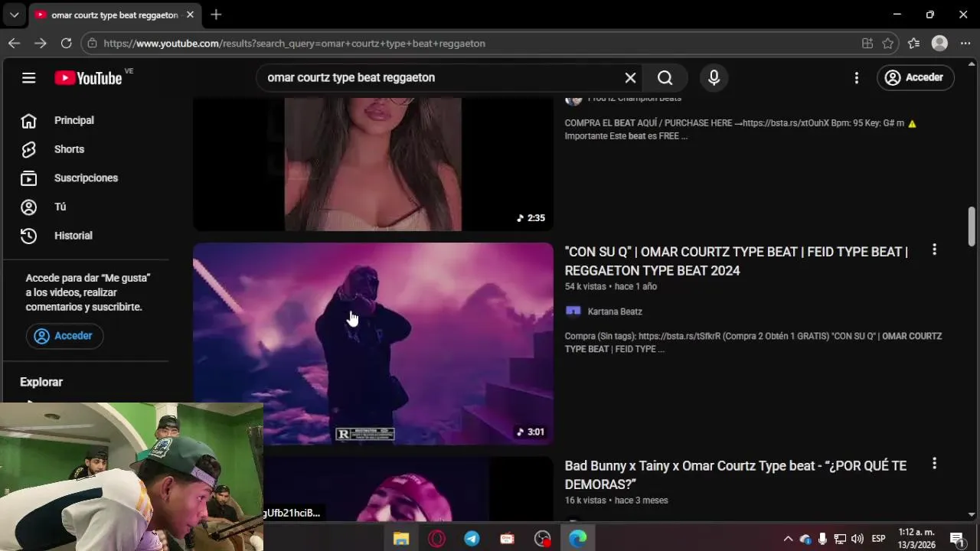The image size is (980, 551).
Task: Select the omar courtz type beat tab
Action: 113,15
